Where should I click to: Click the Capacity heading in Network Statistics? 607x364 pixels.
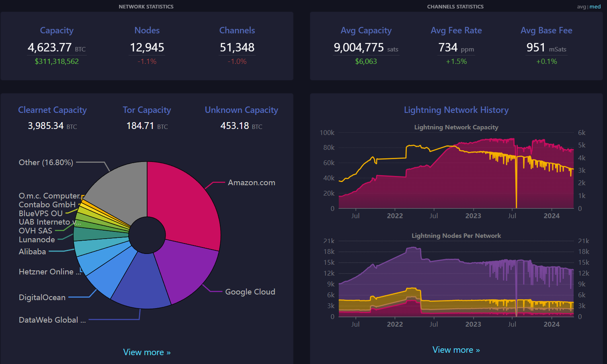coord(57,31)
